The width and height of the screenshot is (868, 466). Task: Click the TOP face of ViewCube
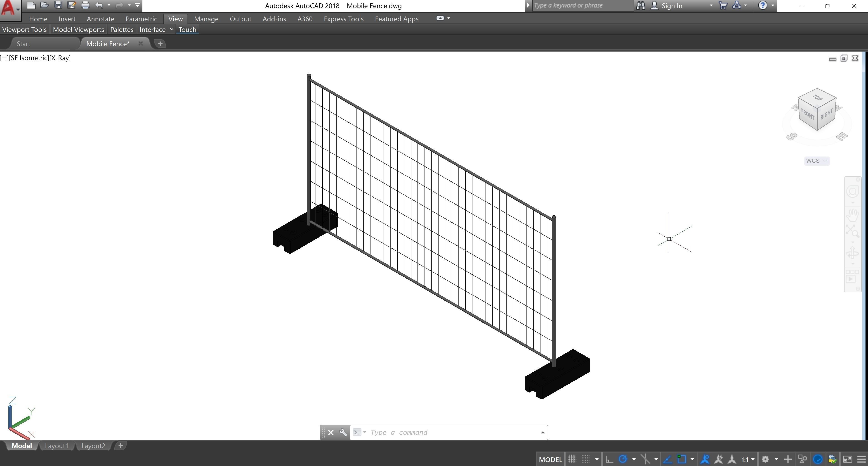tap(817, 97)
